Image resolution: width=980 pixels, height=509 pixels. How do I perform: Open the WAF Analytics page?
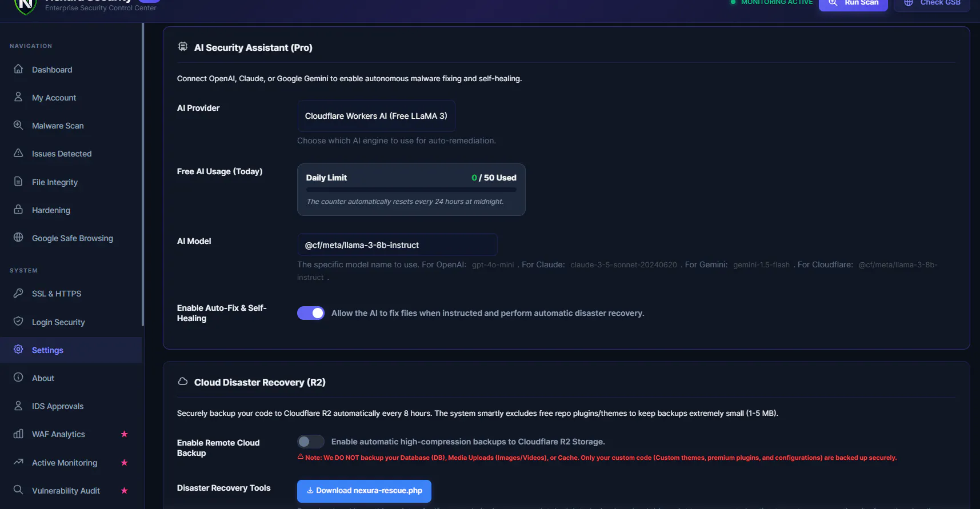tap(71, 434)
